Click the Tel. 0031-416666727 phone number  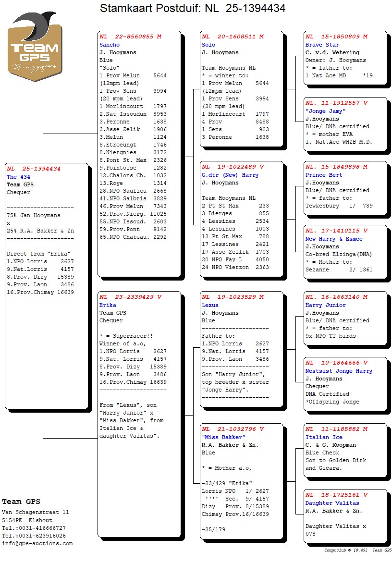click(x=34, y=528)
